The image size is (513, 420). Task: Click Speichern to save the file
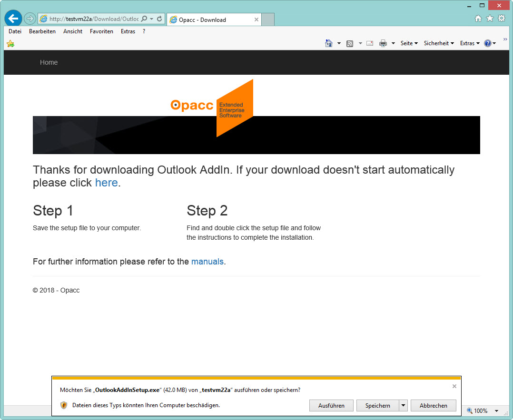pos(377,406)
